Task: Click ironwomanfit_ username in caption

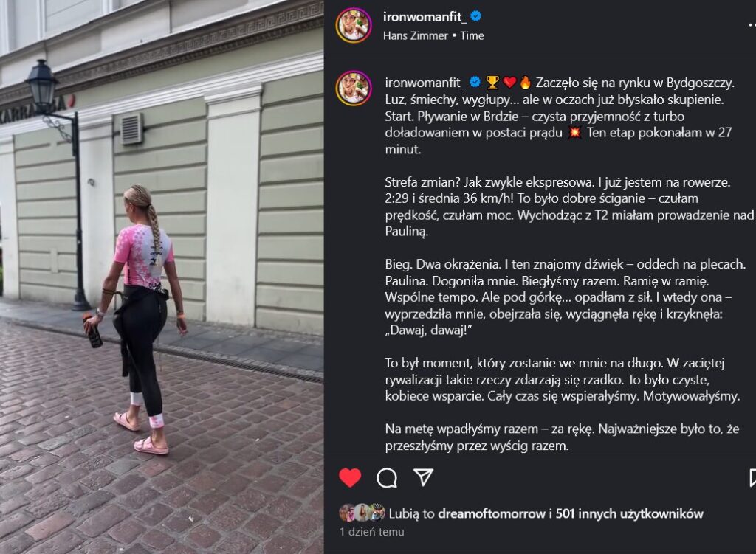Action: [x=425, y=83]
